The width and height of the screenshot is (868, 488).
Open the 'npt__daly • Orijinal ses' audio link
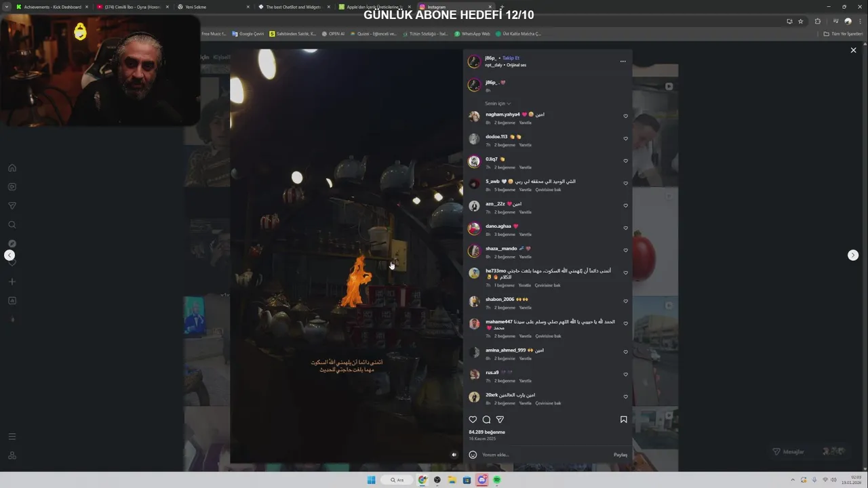click(505, 65)
